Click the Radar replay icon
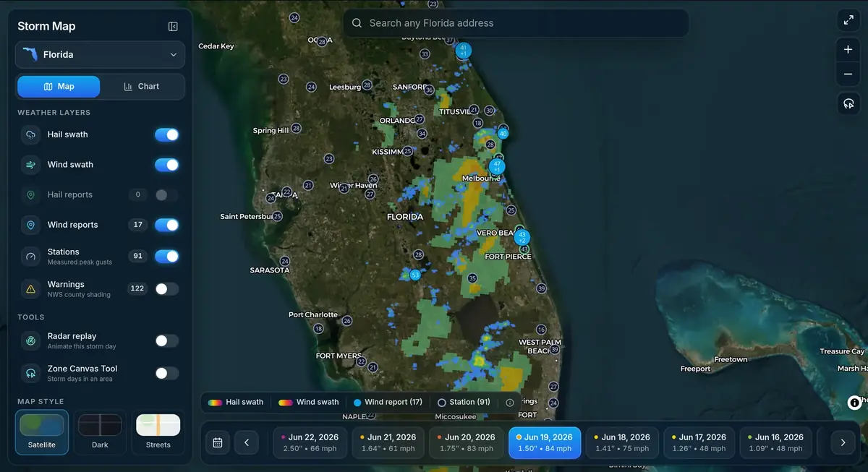The image size is (868, 472). 30,340
